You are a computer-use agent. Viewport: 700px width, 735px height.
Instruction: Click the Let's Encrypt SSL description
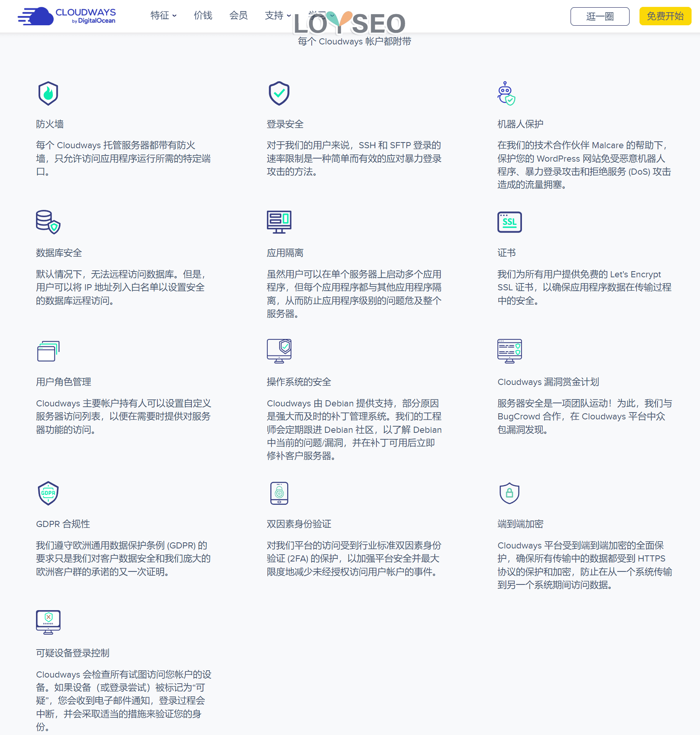click(584, 288)
